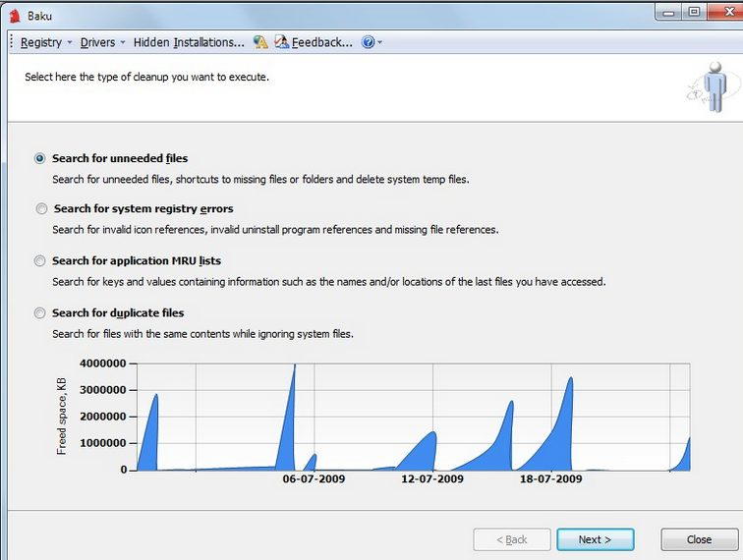Viewport: 743px width, 560px height.
Task: Click the Feedback pencil icon
Action: coord(281,42)
